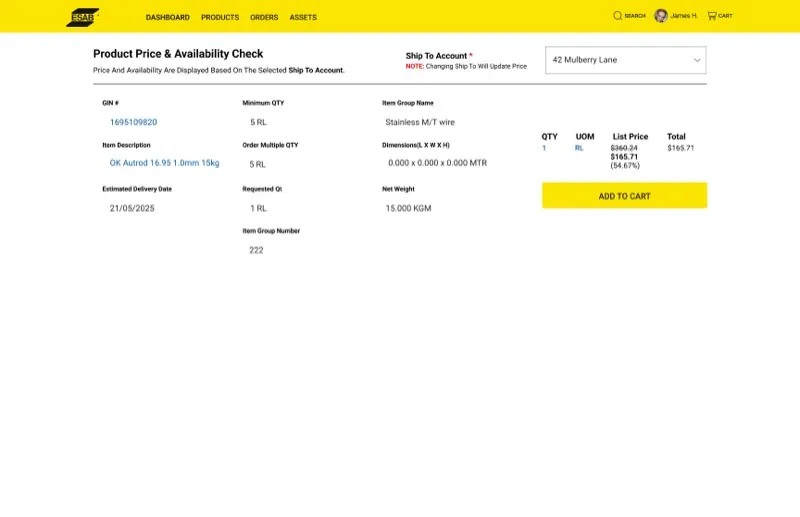The height and width of the screenshot is (517, 800).
Task: Select the discount percentage (54.67%)
Action: point(625,165)
